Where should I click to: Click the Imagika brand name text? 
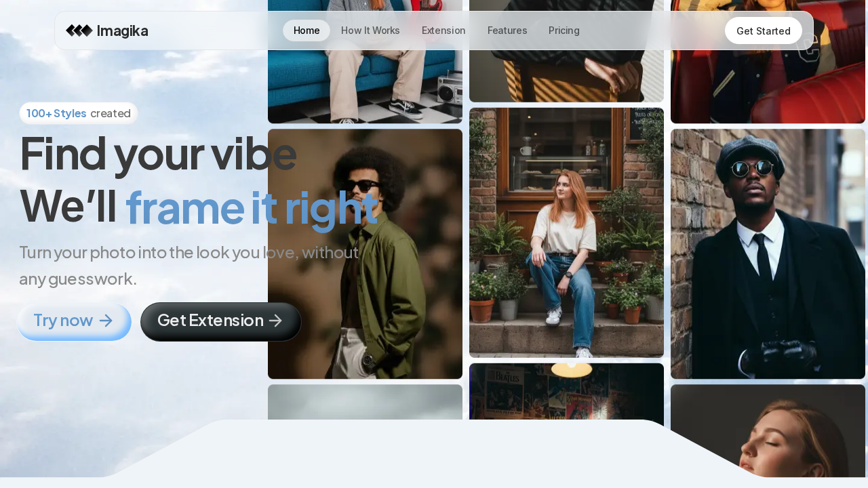(122, 30)
